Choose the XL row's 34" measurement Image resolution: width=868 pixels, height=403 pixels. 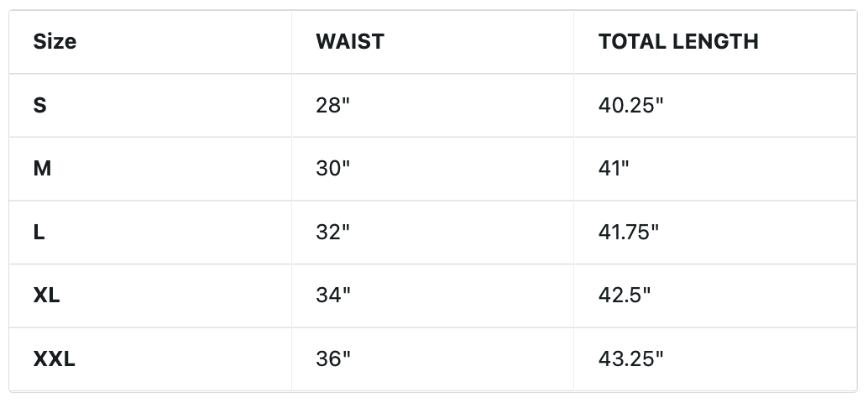point(333,296)
